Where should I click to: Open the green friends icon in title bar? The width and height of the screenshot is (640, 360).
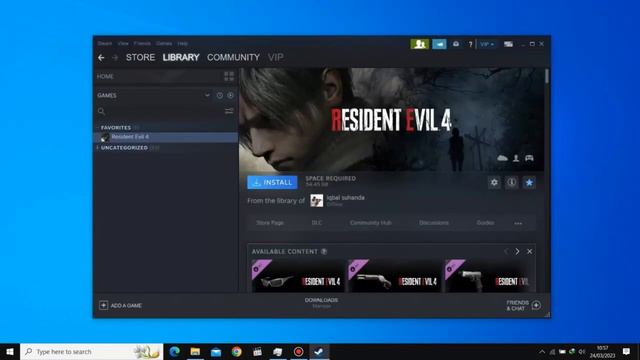coord(420,44)
